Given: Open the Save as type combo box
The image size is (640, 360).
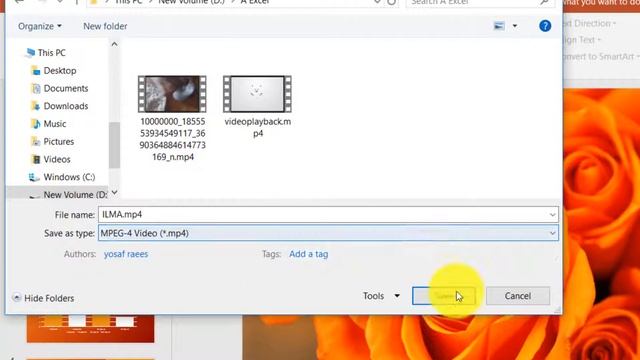Looking at the screenshot, I should click(x=328, y=233).
